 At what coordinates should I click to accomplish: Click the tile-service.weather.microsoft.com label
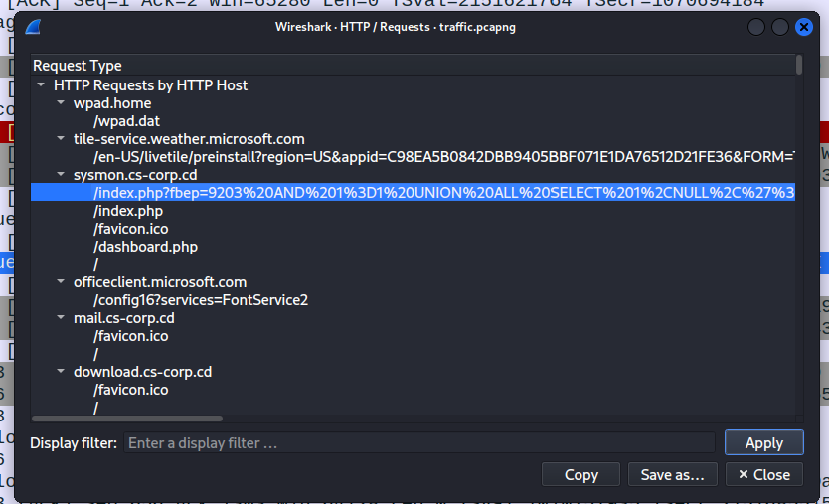click(x=189, y=139)
